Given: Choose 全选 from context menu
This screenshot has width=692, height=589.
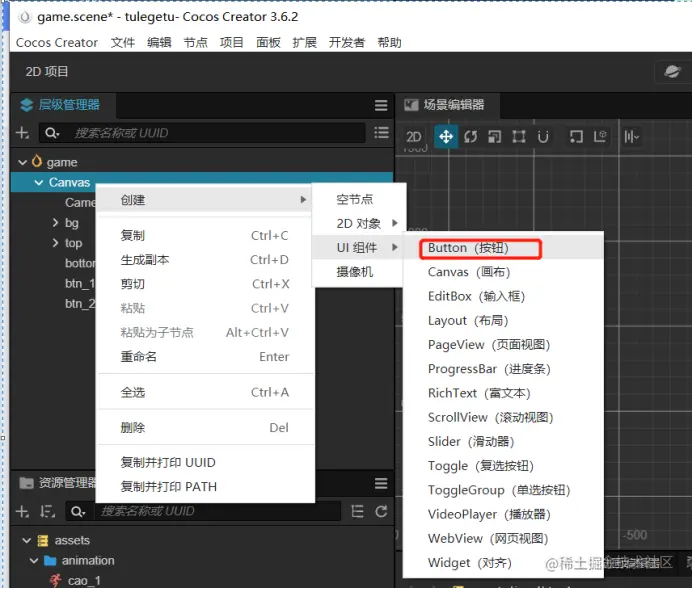Looking at the screenshot, I should tap(205, 392).
